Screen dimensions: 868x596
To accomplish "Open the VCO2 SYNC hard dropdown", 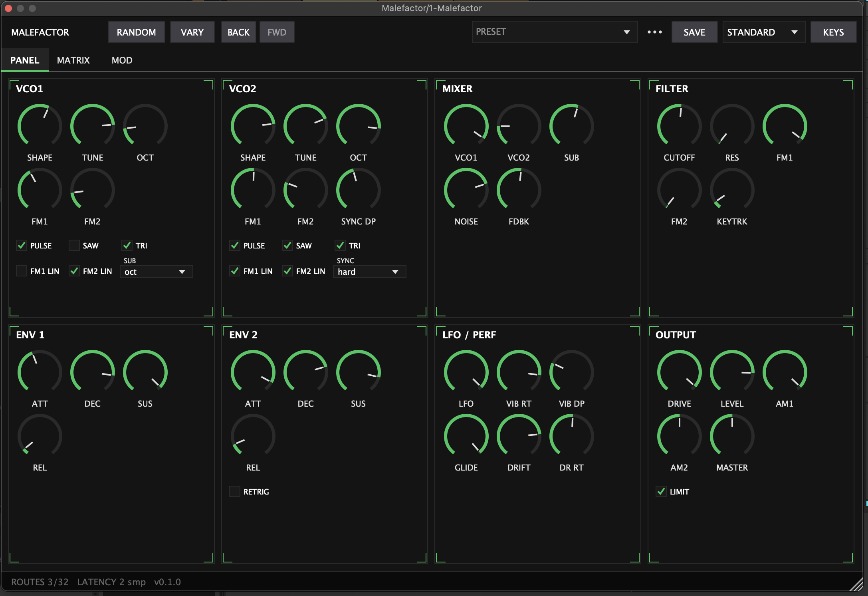I will tap(369, 272).
